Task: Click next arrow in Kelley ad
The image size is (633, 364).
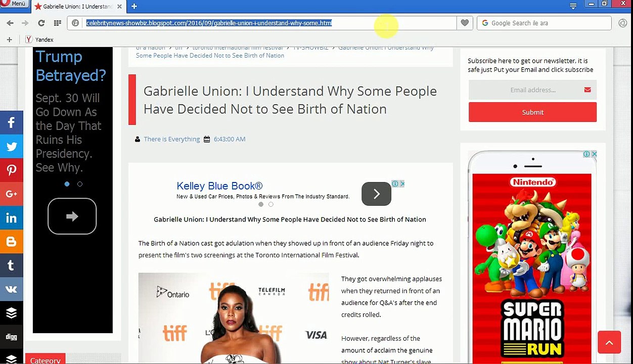Action: point(376,194)
